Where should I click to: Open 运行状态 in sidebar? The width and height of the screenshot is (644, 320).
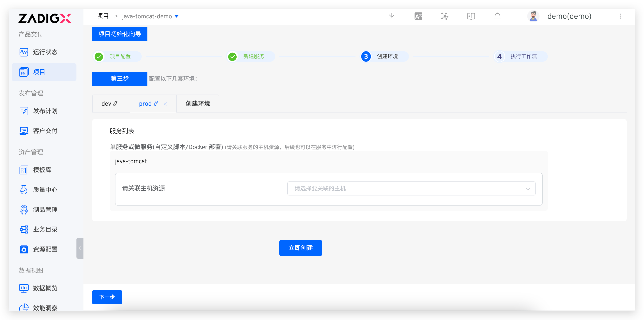coord(44,52)
